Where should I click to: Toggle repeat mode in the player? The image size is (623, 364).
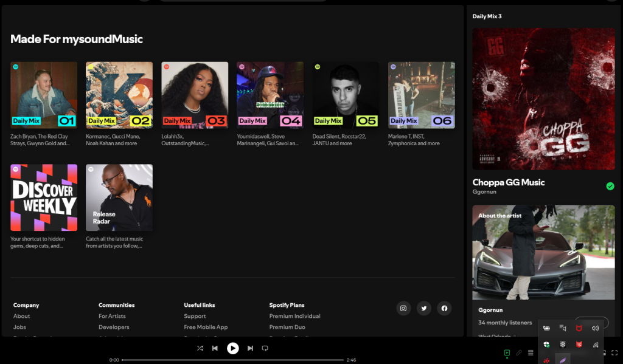(265, 348)
